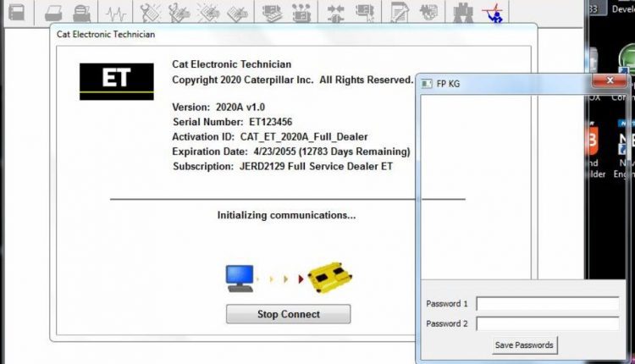Open Print Preview from the toolbar
Image resolution: width=635 pixels, height=364 pixels.
[81, 13]
